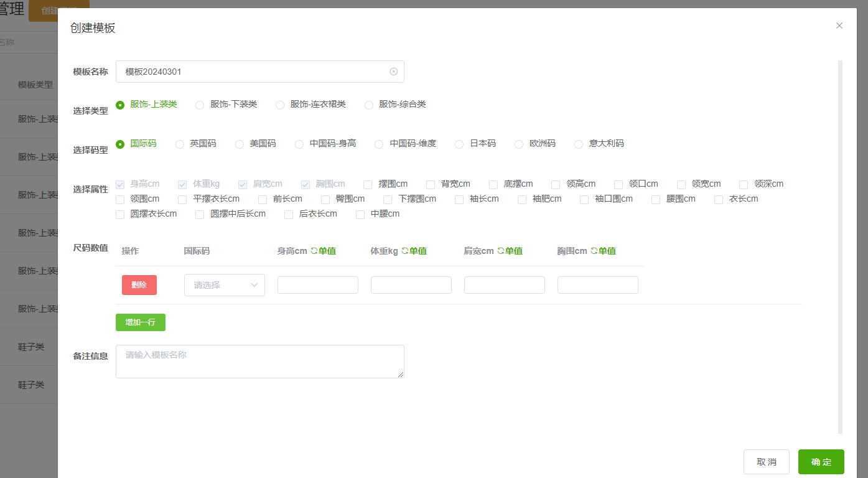Open the 国际码 请选择 dropdown

pos(225,285)
